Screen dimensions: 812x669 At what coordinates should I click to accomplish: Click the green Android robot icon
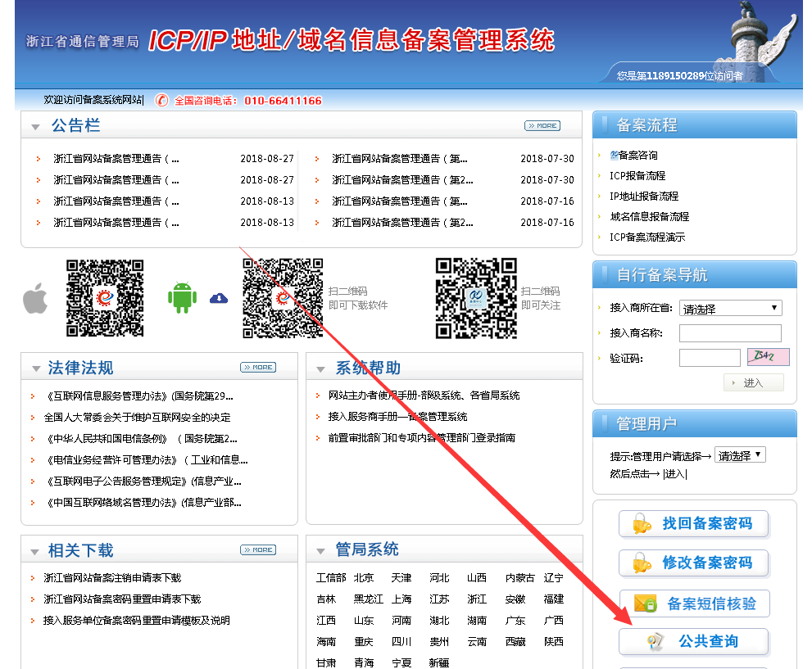182,297
